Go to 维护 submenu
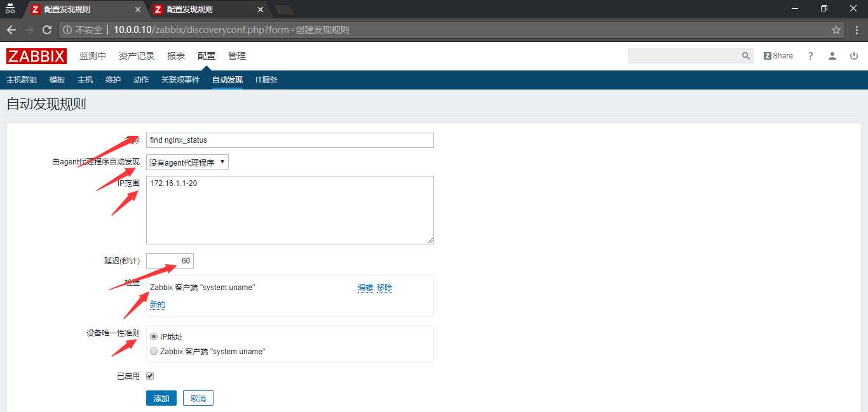Screen dimensions: 868x412 pos(113,80)
